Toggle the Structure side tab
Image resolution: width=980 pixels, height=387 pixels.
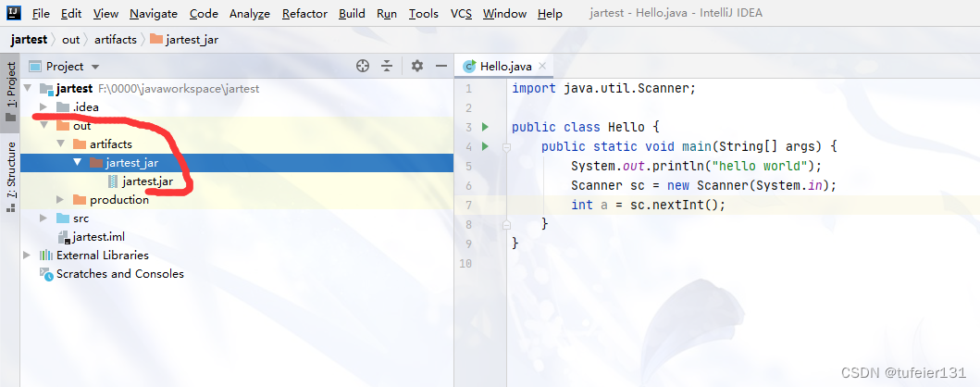pyautogui.click(x=10, y=178)
